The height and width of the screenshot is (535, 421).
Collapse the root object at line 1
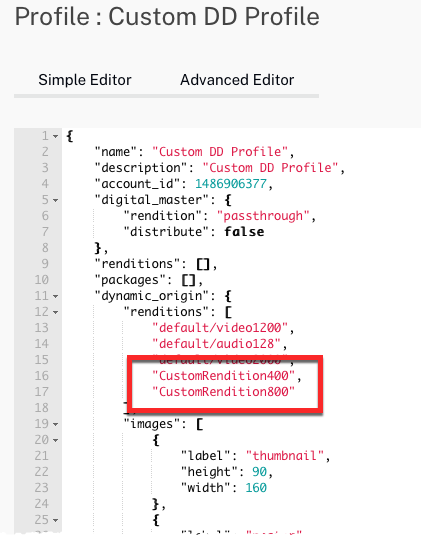click(x=56, y=136)
